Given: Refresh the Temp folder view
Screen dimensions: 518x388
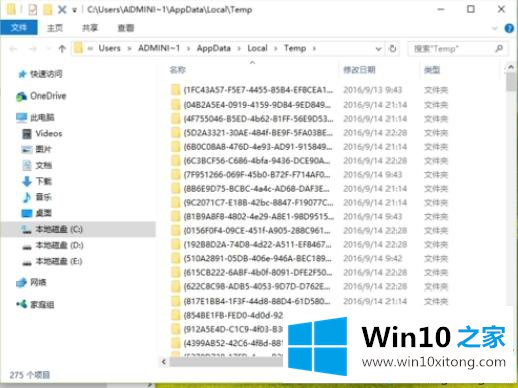Looking at the screenshot, I should click(393, 49).
